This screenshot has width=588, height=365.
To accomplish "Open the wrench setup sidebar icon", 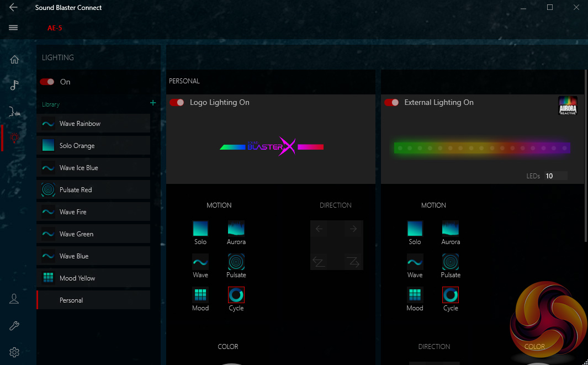I will coord(14,326).
